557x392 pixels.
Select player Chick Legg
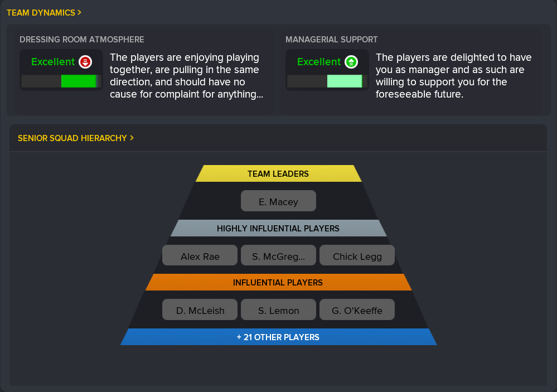(357, 256)
